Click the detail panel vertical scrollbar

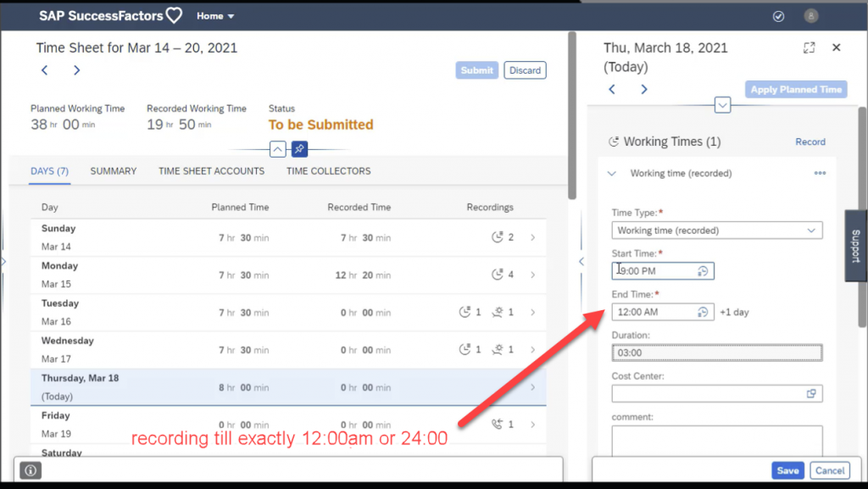[862, 216]
